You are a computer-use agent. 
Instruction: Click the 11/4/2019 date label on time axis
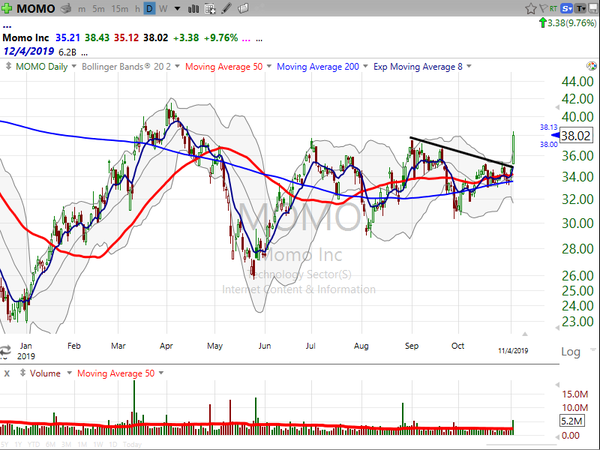click(513, 351)
